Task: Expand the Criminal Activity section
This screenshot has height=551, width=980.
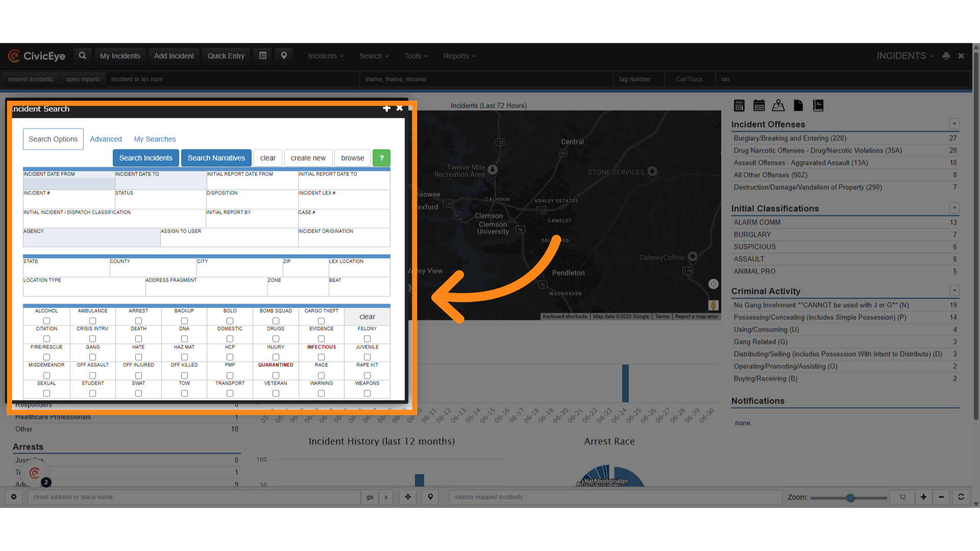Action: click(954, 290)
